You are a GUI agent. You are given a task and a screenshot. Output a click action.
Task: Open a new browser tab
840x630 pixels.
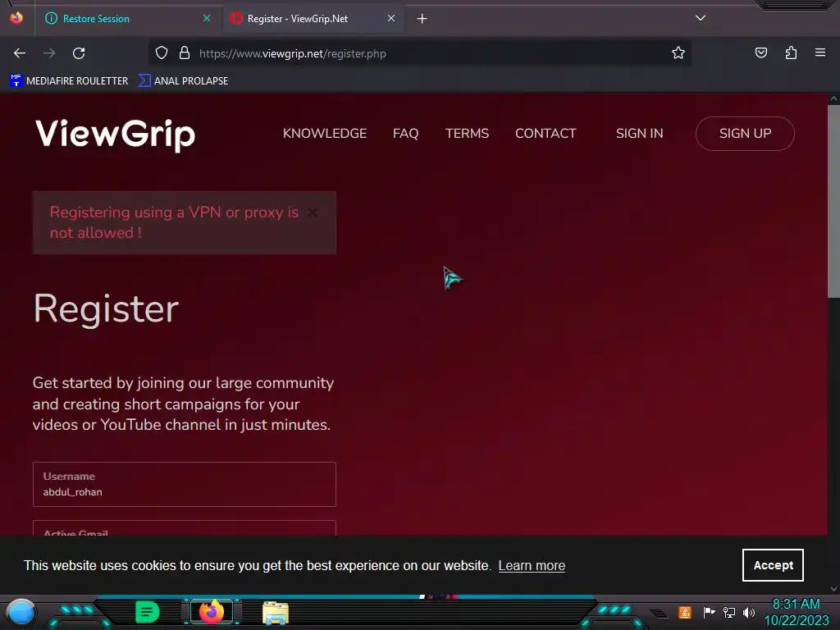pyautogui.click(x=422, y=19)
